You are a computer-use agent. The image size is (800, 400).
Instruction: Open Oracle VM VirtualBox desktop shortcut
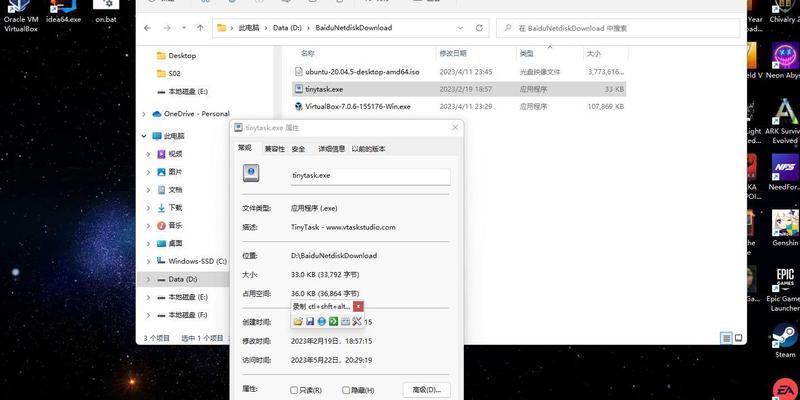coord(20,15)
